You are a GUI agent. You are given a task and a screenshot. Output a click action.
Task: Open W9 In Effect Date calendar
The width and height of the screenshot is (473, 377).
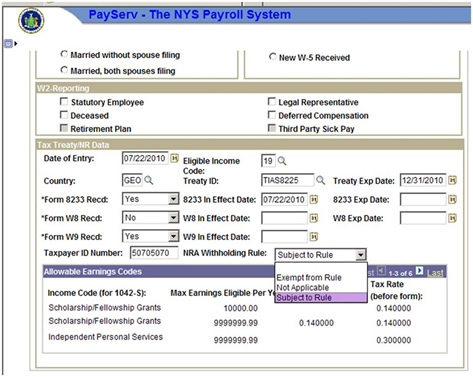click(314, 237)
